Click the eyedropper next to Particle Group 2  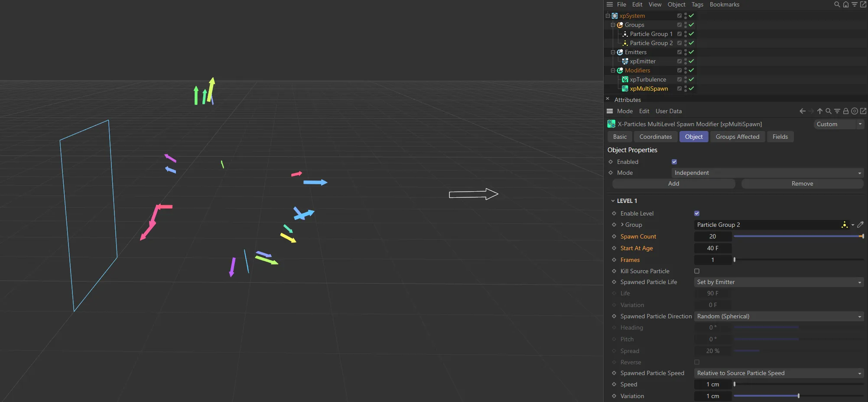(861, 225)
